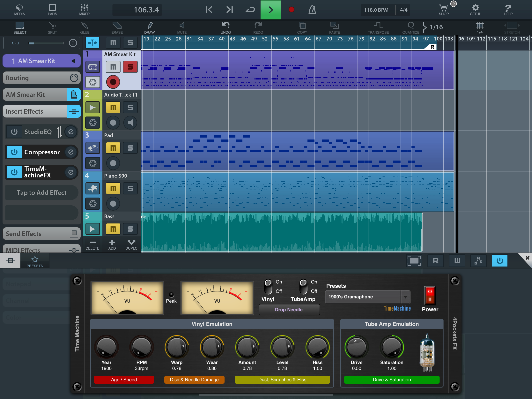The width and height of the screenshot is (532, 399).
Task: Unmute the Piano S90 track
Action: pos(113,188)
